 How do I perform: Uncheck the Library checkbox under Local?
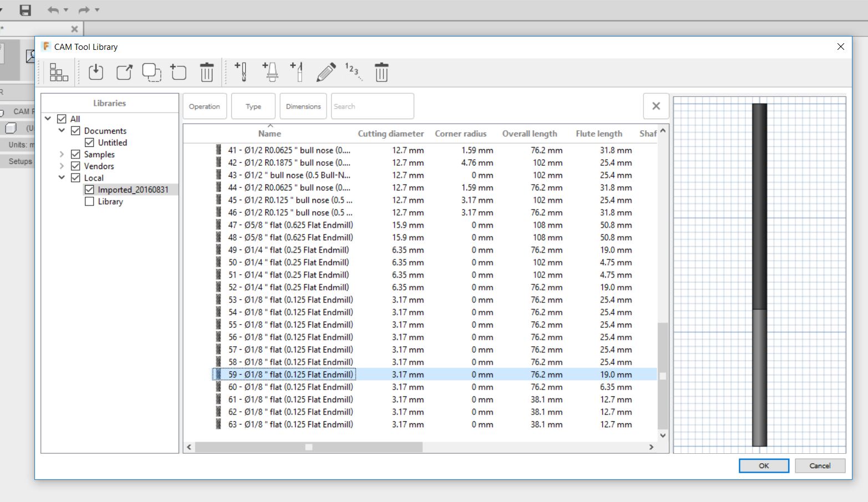89,201
